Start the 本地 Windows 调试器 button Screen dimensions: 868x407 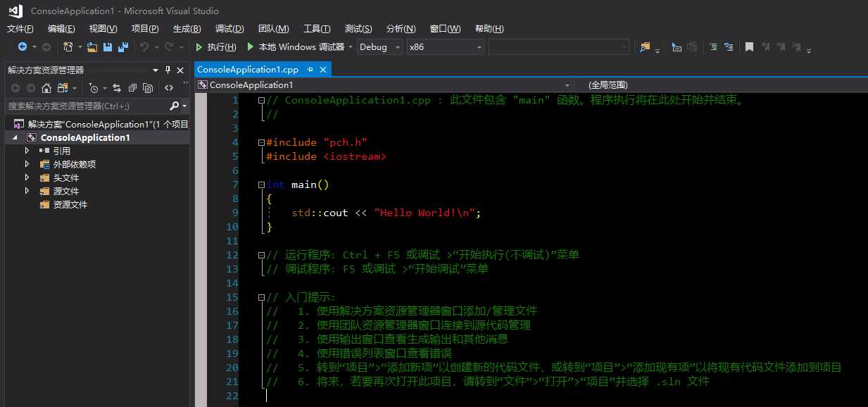[x=295, y=47]
